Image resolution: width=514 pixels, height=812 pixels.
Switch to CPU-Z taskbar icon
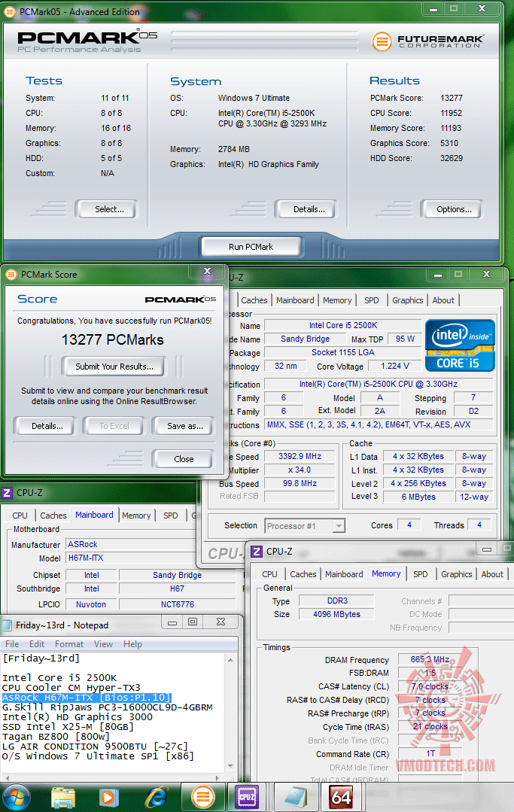click(247, 798)
